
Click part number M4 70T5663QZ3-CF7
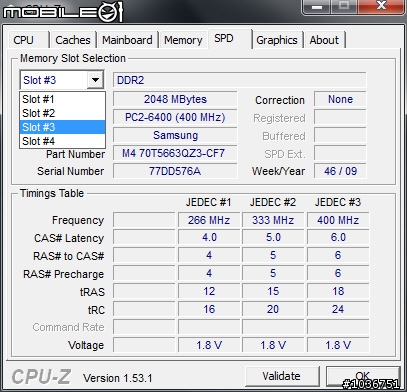[x=175, y=153]
